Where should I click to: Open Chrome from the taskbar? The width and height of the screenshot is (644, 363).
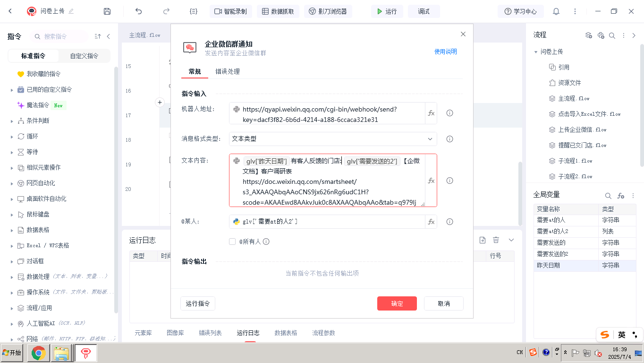tap(39, 353)
